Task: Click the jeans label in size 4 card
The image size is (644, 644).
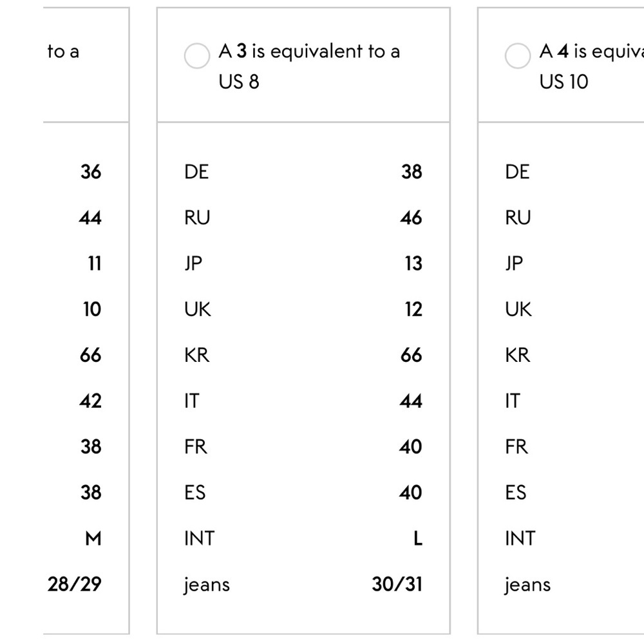Action: point(528,585)
